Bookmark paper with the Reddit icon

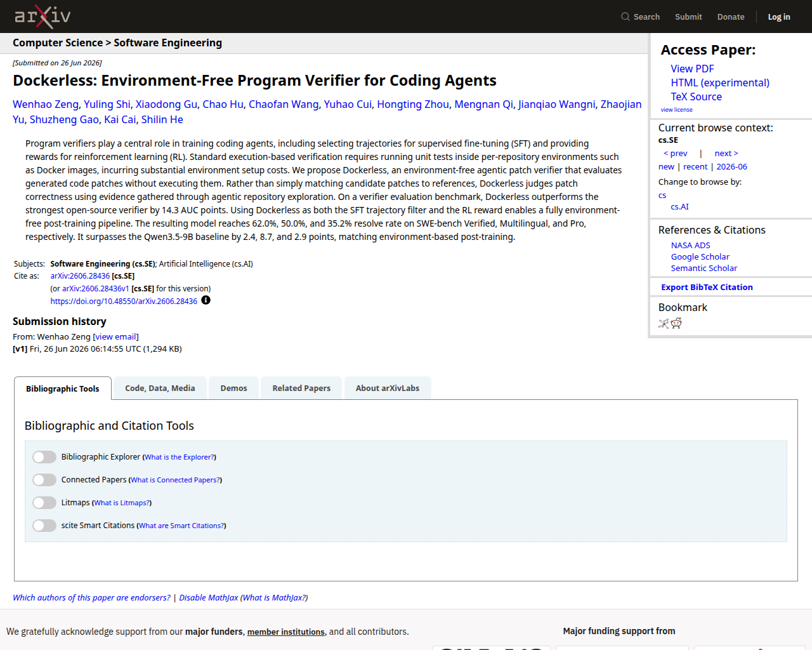(x=676, y=323)
